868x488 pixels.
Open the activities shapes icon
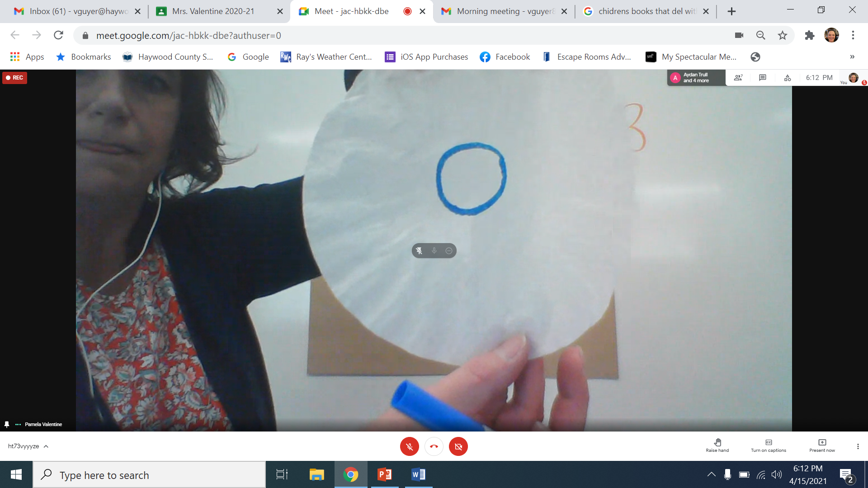coord(788,78)
